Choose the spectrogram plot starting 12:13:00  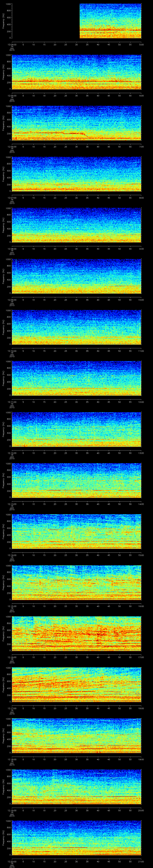click(x=77, y=481)
